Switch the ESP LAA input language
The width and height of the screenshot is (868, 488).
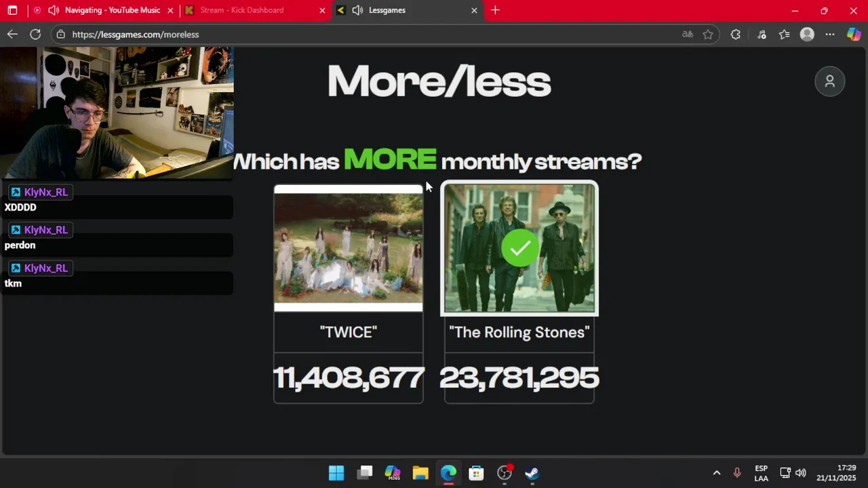pos(762,473)
